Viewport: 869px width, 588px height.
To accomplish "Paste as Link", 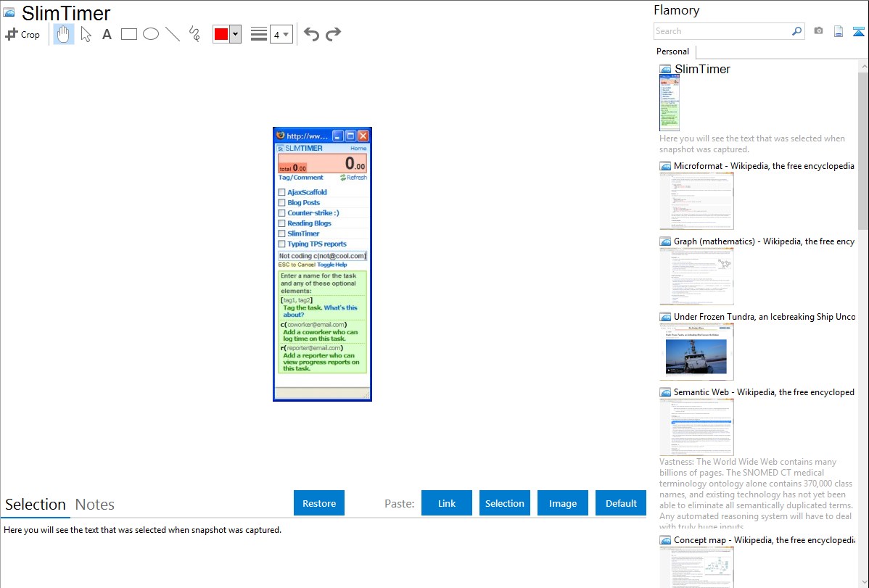I will pos(447,503).
